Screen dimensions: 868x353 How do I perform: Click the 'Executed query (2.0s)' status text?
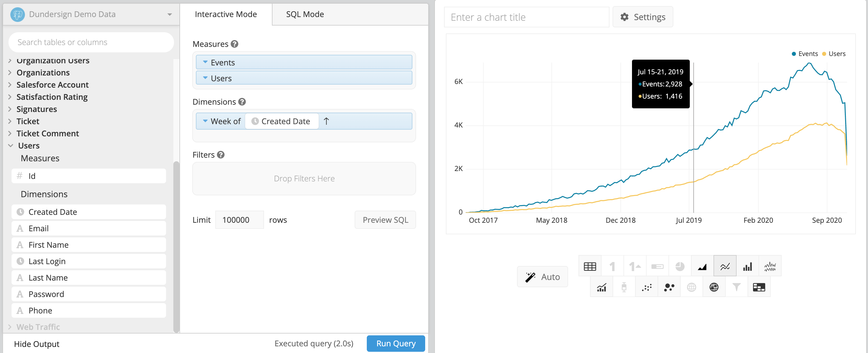click(x=314, y=343)
